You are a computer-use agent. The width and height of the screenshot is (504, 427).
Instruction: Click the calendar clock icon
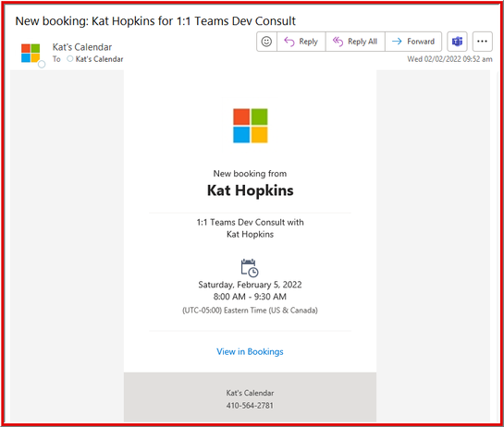pos(250,268)
